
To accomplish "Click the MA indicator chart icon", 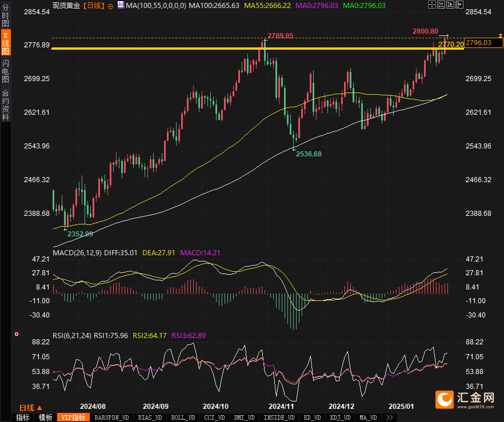I will [x=121, y=5].
